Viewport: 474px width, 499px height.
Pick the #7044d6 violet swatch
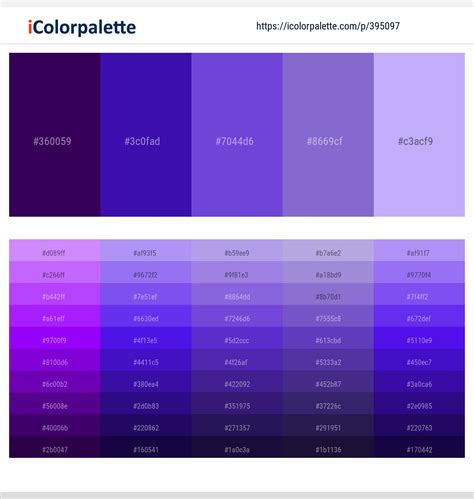pos(237,135)
